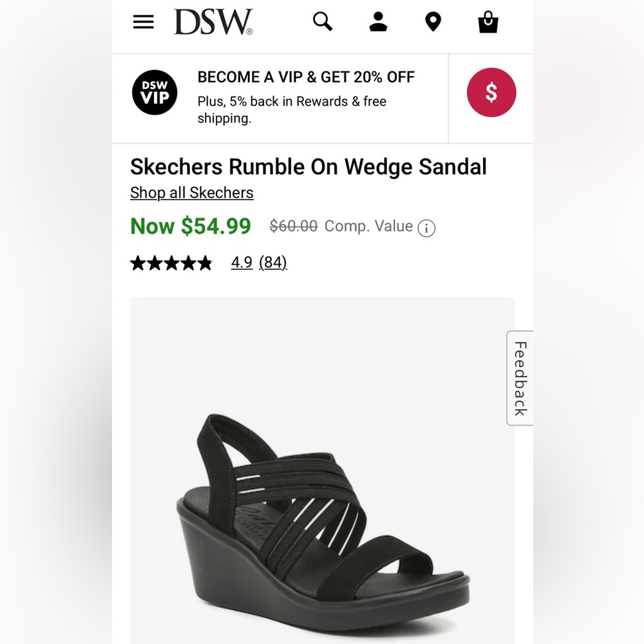Click the DSW VIP badge icon
Screen dimensions: 644x644
tap(155, 92)
